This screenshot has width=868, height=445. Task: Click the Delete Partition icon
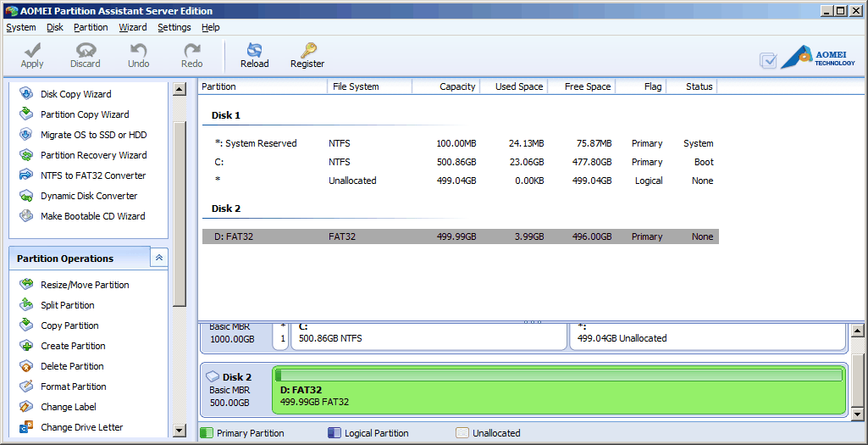(26, 366)
